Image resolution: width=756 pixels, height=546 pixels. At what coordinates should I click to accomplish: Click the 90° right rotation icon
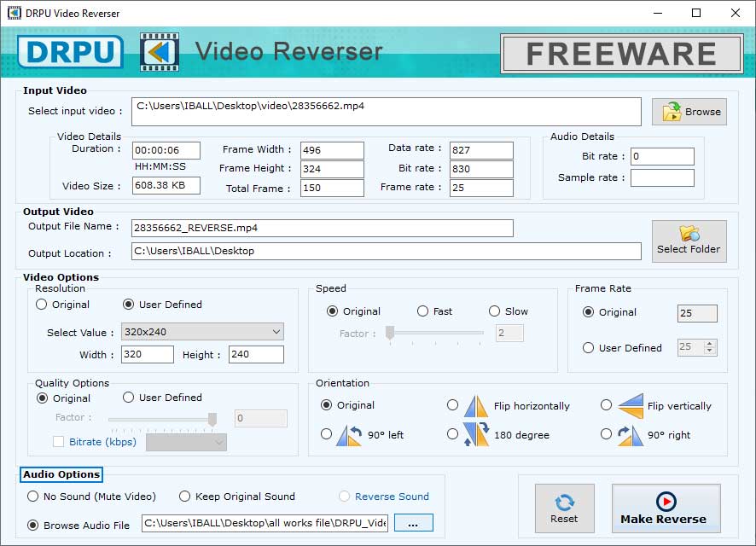point(631,436)
